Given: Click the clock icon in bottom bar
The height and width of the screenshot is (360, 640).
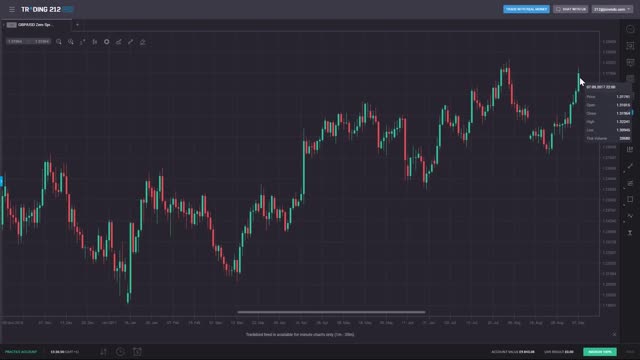Looking at the screenshot, I should pyautogui.click(x=120, y=351).
